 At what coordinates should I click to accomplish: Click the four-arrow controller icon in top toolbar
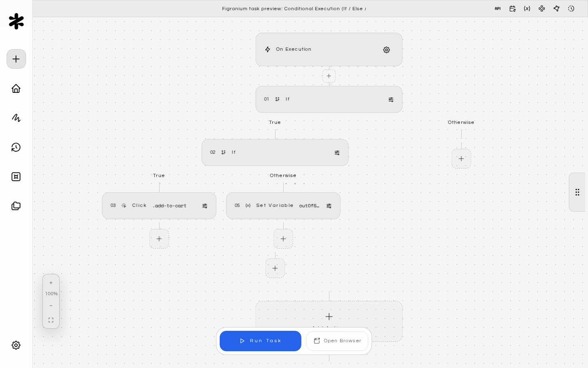click(541, 9)
